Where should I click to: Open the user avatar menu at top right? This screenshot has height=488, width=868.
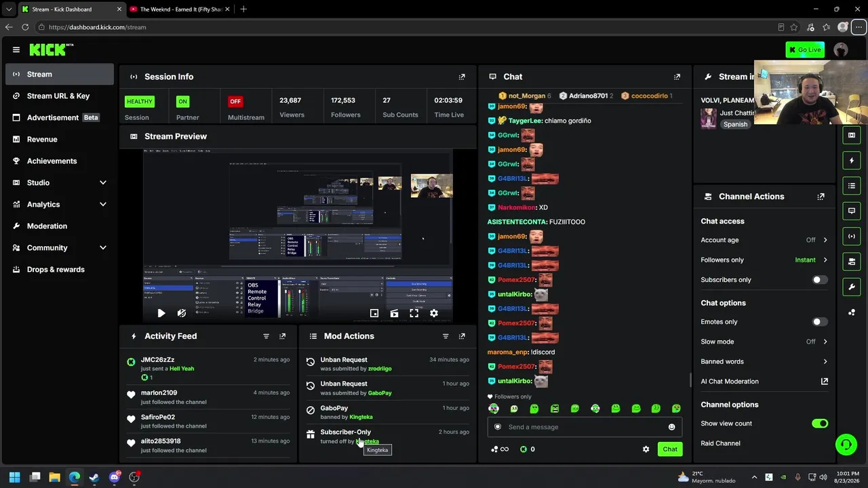[x=841, y=49]
